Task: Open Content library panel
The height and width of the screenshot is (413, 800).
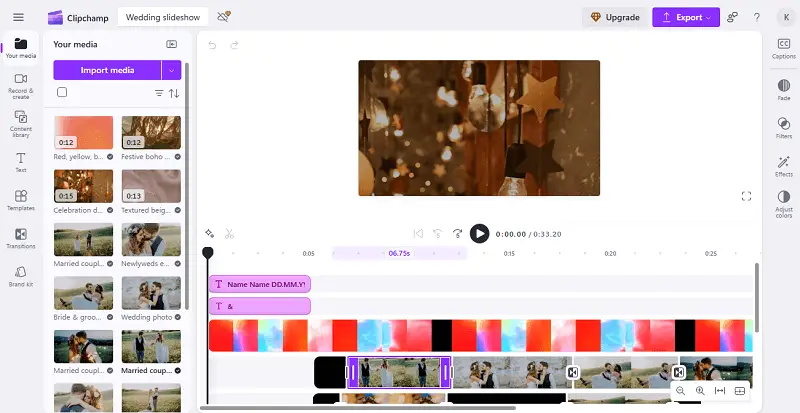Action: click(20, 124)
